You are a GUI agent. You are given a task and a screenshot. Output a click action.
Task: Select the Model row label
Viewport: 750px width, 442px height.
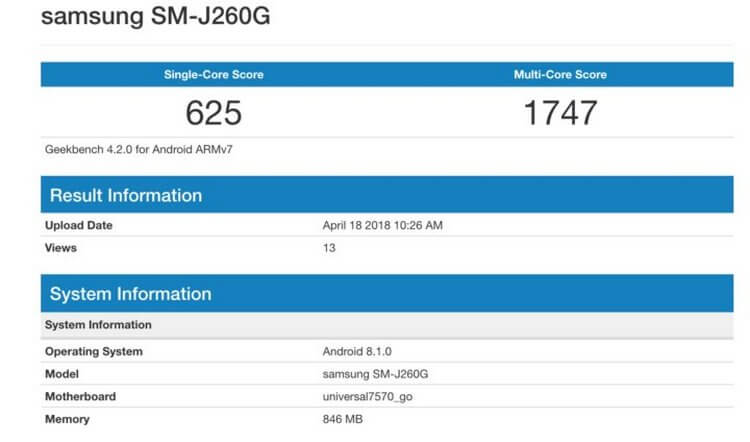63,374
